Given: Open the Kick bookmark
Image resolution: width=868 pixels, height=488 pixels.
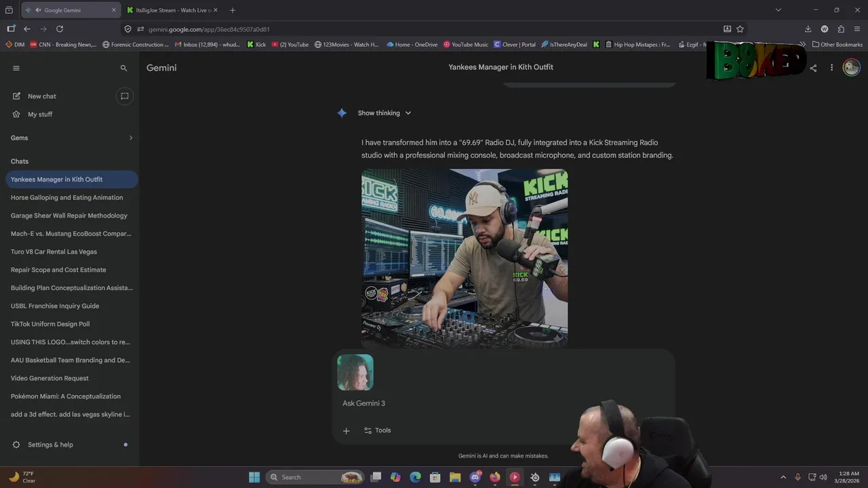Looking at the screenshot, I should [257, 45].
